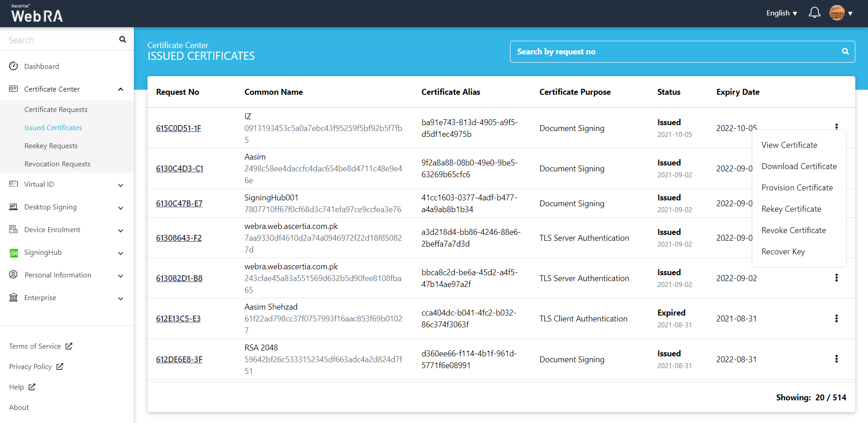Click the notification bell icon

pyautogui.click(x=814, y=13)
